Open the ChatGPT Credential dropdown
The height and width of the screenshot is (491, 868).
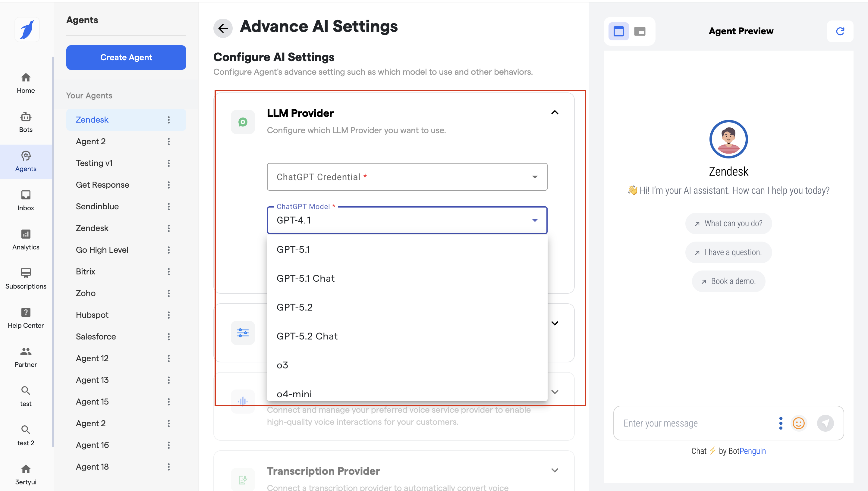tap(407, 177)
